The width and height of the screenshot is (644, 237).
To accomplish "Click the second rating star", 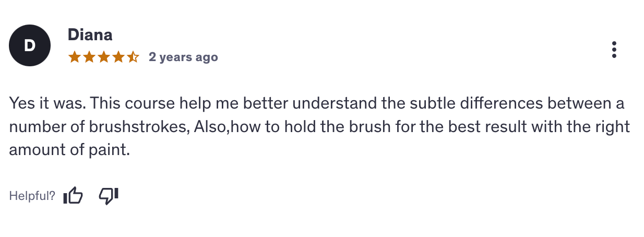I will tap(89, 57).
